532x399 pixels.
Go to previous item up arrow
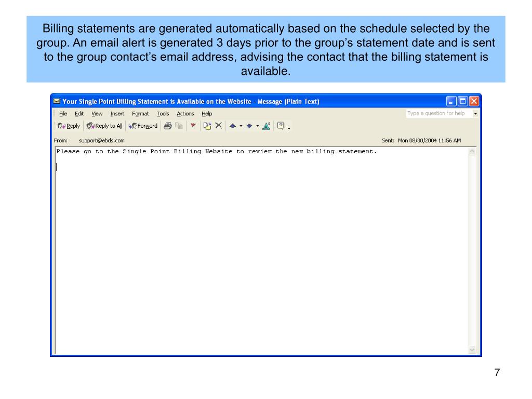pyautogui.click(x=233, y=126)
